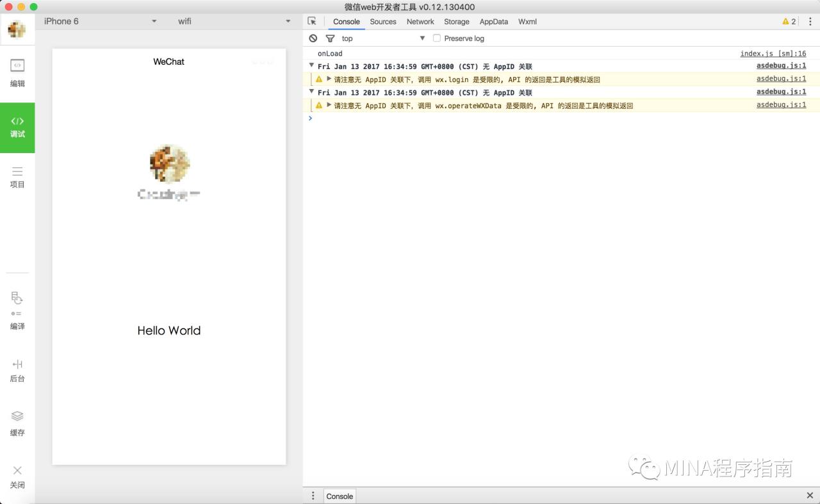Click the blurred nickname under simulator avatar

[169, 194]
